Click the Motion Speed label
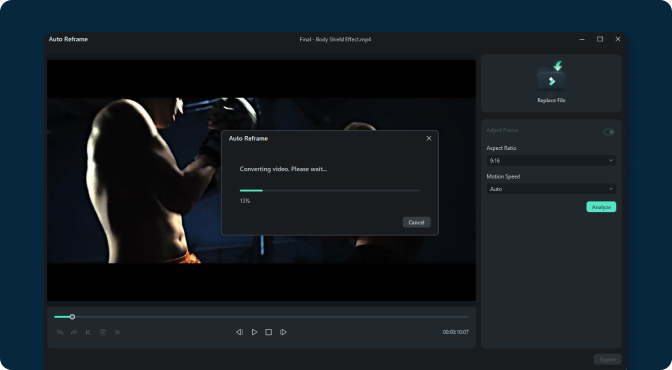Image resolution: width=672 pixels, height=370 pixels. [503, 176]
